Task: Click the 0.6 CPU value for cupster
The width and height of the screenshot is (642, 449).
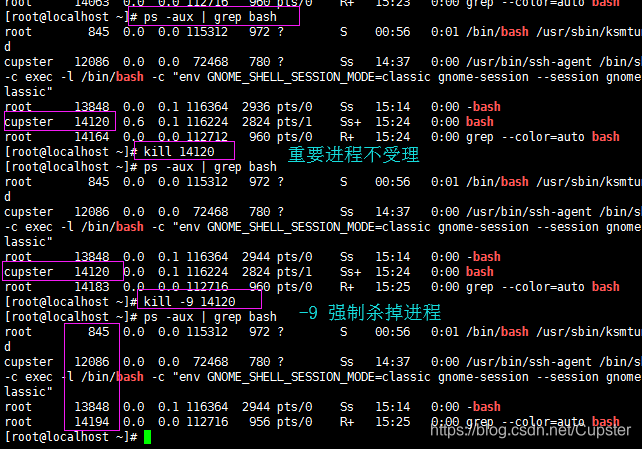Action: (x=133, y=122)
